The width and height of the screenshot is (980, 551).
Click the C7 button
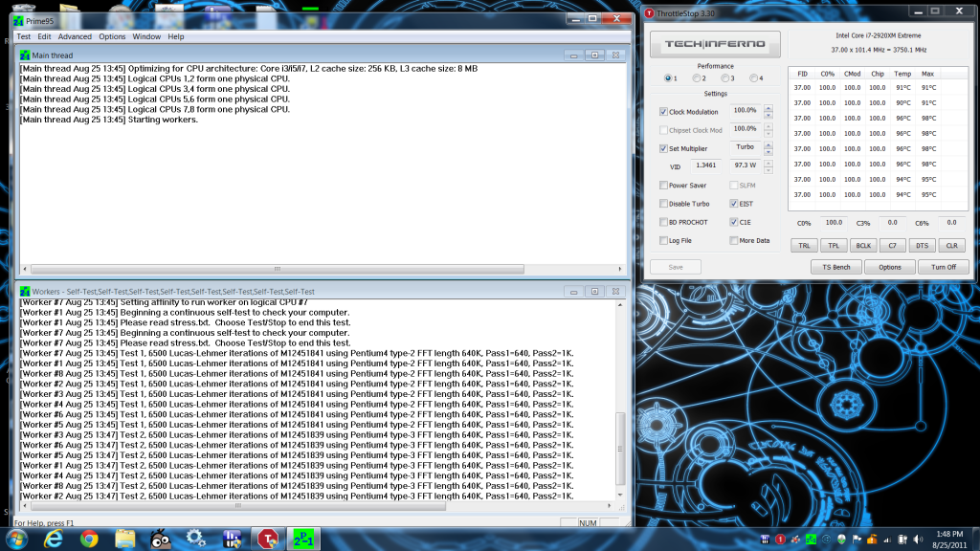coord(893,246)
